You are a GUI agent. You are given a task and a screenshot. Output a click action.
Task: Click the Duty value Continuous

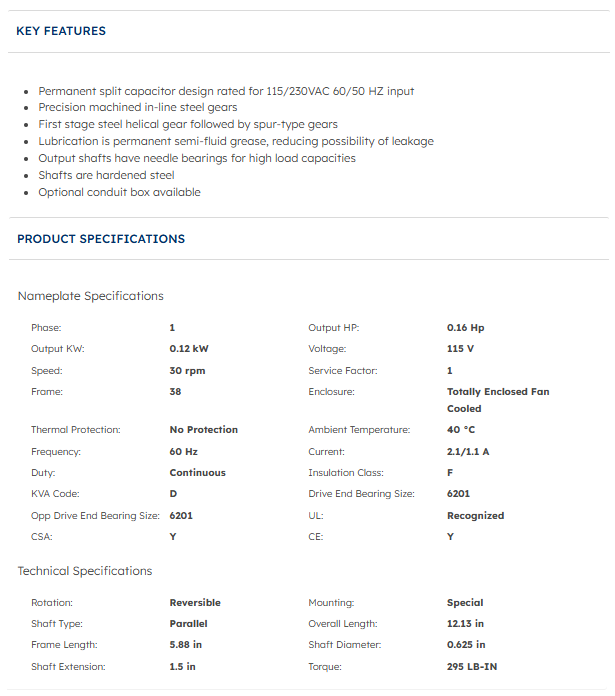pos(197,473)
